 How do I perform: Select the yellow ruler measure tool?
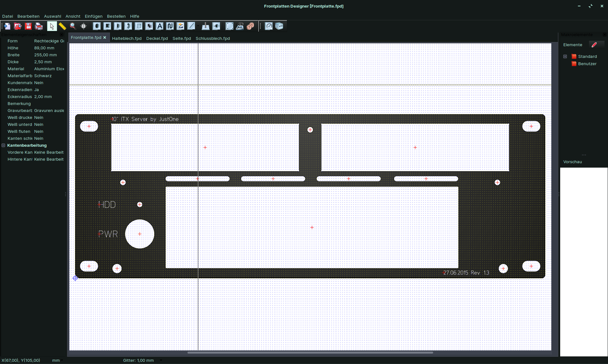pos(62,26)
